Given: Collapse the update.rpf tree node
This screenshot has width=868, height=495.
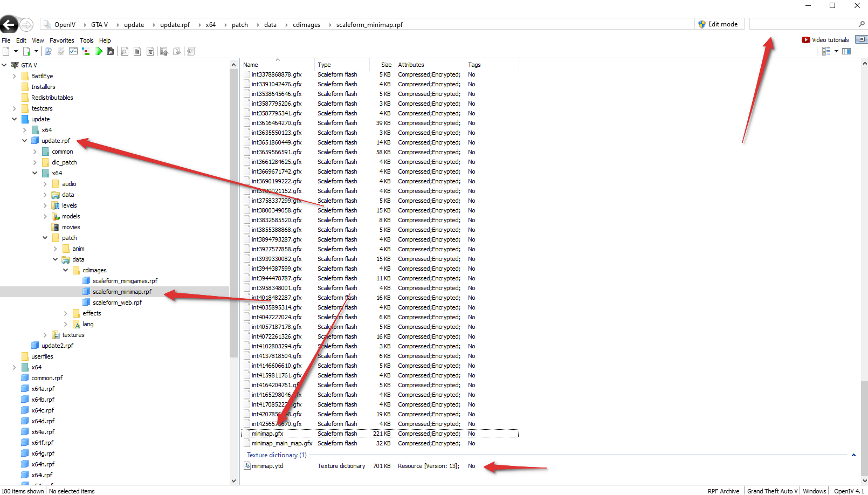Looking at the screenshot, I should pyautogui.click(x=25, y=141).
